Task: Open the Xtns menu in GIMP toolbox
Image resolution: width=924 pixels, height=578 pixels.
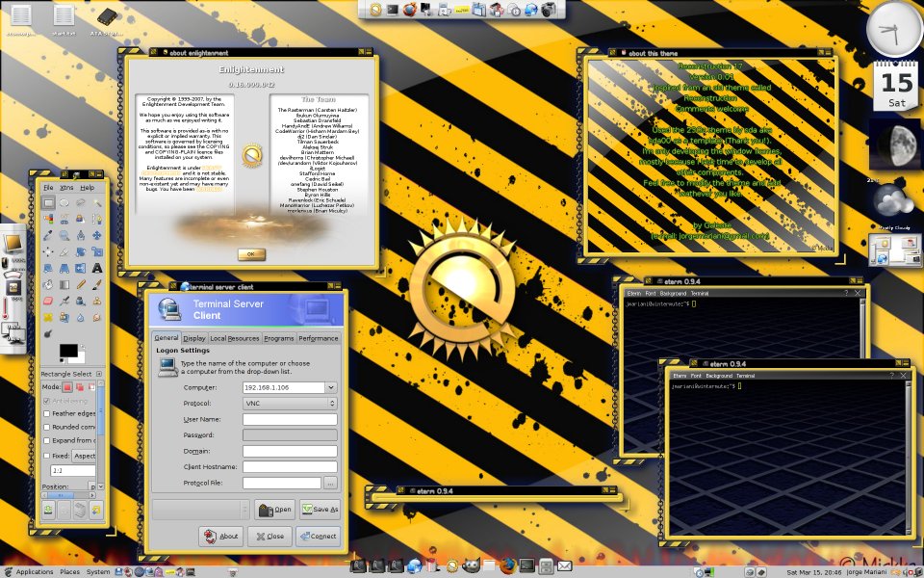Action: [x=66, y=188]
